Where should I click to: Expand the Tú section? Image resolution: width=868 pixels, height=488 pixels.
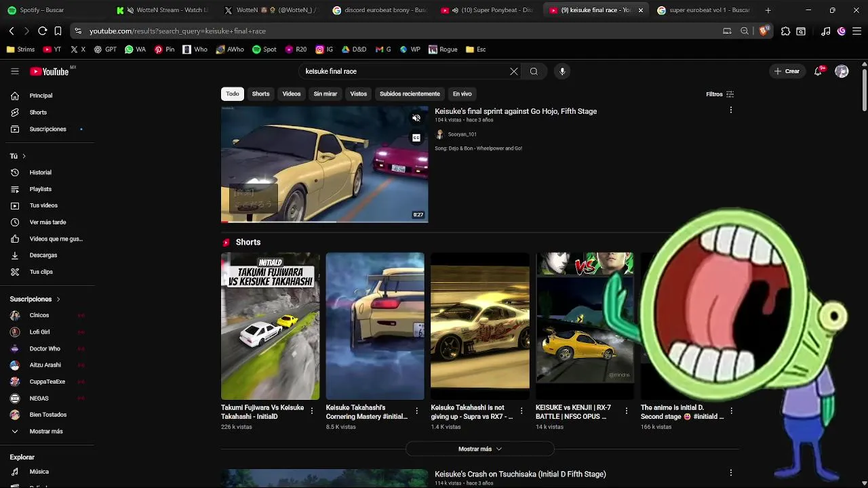pos(18,156)
